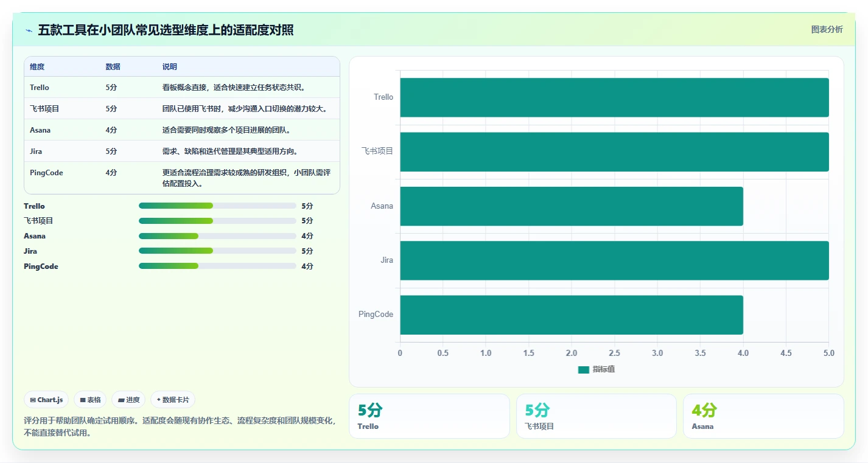Click the 飞书项目 label in progress list
Screen dimensions: 868x463
point(39,221)
